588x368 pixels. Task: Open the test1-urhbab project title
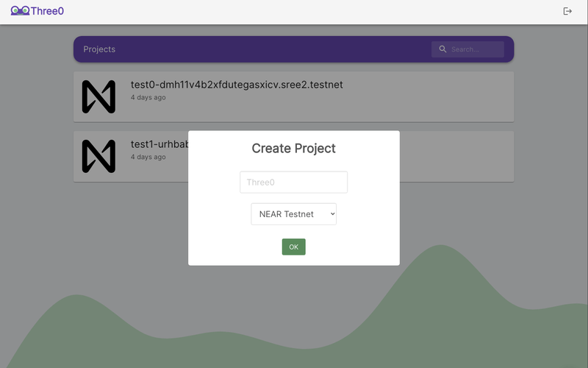[159, 144]
